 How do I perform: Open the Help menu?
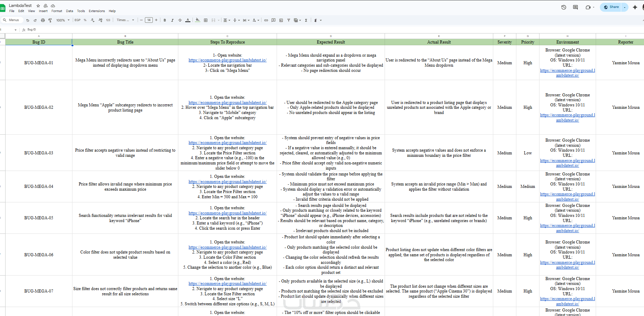tap(112, 11)
